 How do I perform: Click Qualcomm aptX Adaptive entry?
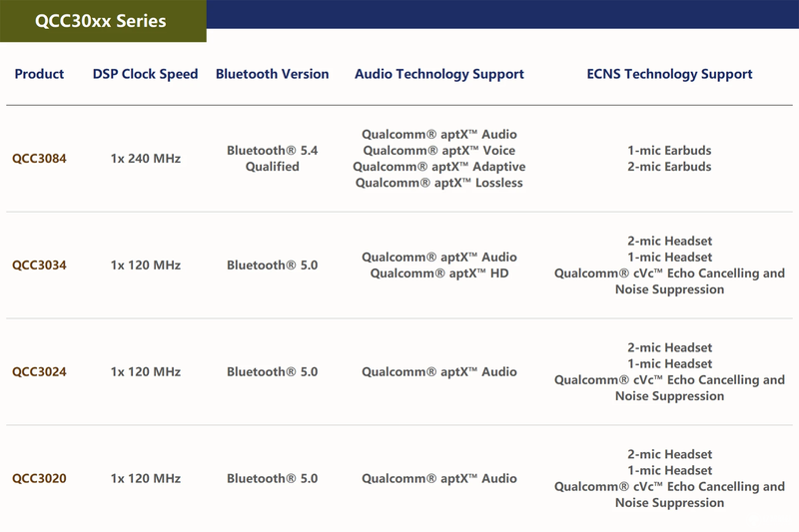(439, 167)
